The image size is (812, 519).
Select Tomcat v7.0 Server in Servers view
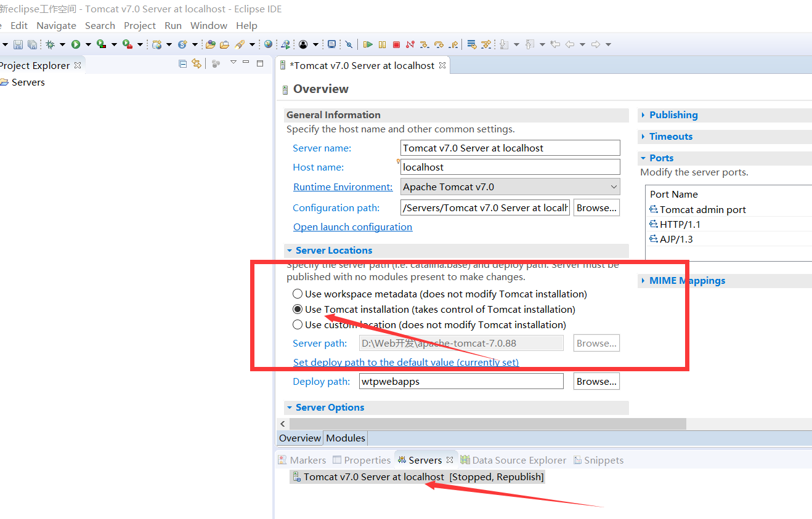click(417, 477)
